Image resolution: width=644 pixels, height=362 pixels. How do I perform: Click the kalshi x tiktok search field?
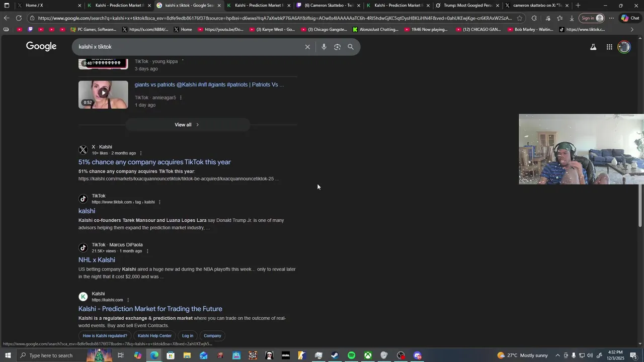pyautogui.click(x=186, y=47)
